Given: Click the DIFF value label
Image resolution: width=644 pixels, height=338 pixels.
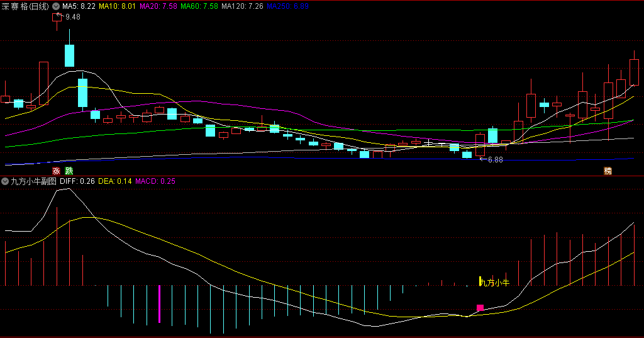Looking at the screenshot, I should [x=77, y=181].
